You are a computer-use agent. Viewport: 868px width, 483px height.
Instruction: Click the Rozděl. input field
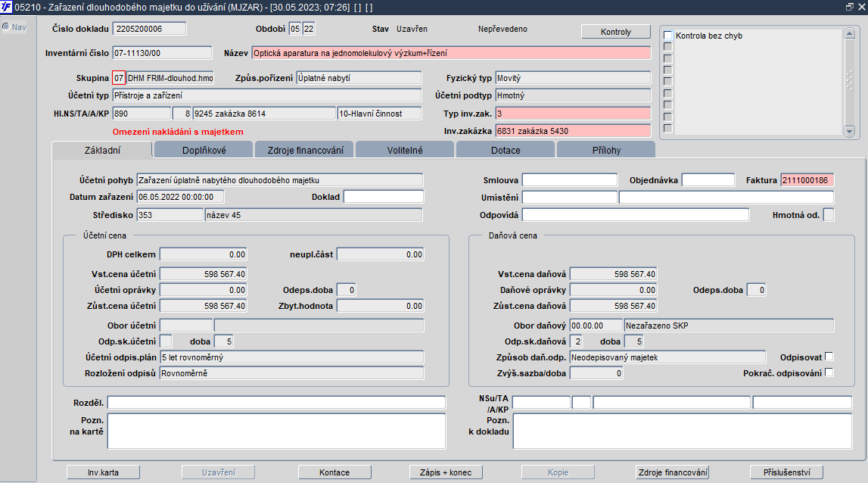tap(276, 403)
